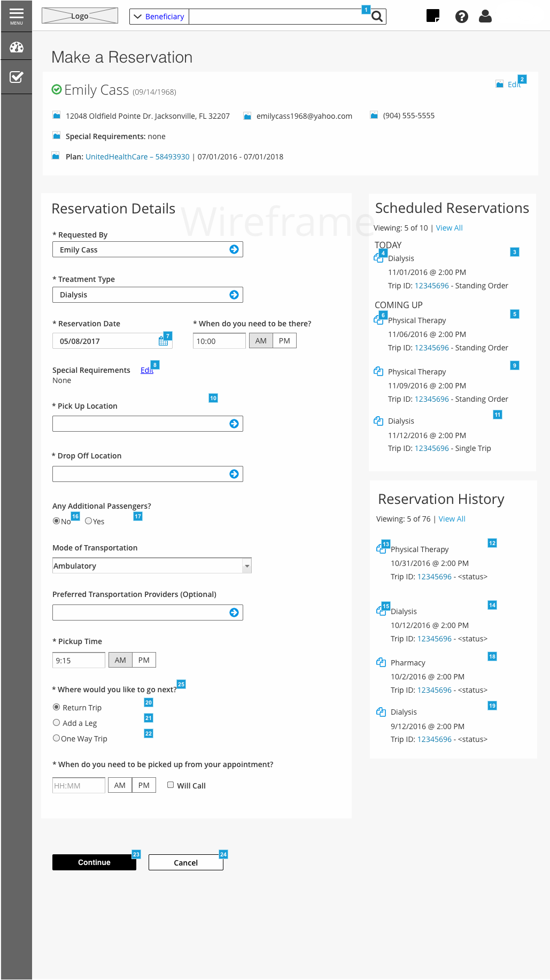
Task: Toggle AM for arrival time
Action: click(261, 341)
